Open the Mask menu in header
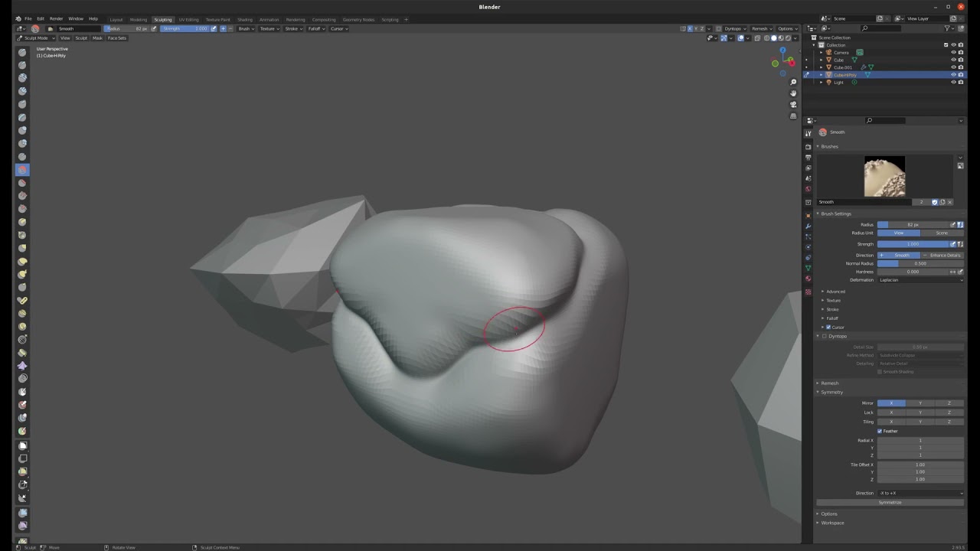This screenshot has height=551, width=980. (97, 37)
